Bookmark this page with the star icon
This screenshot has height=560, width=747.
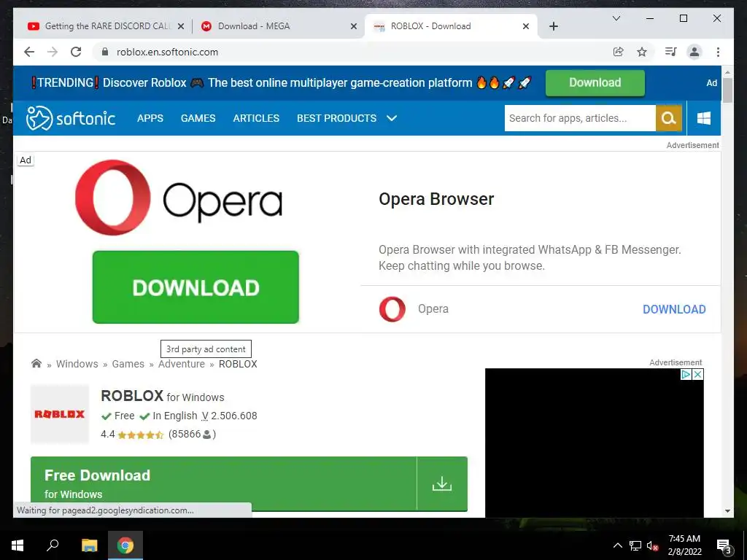pyautogui.click(x=642, y=52)
